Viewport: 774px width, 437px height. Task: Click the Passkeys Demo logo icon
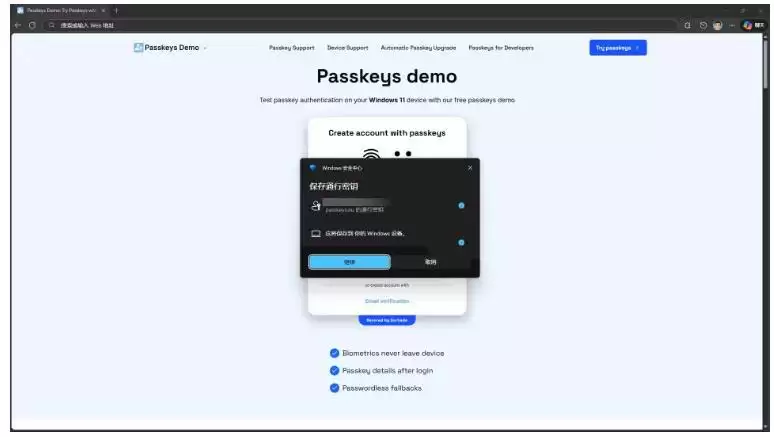tap(138, 47)
